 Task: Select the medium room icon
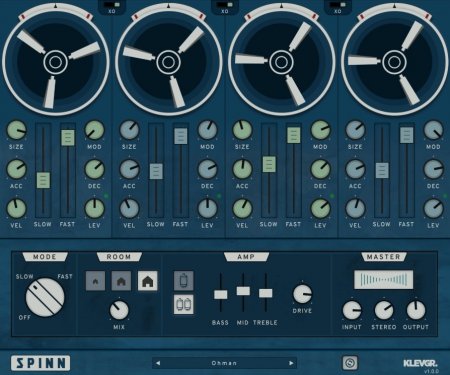[x=121, y=281]
